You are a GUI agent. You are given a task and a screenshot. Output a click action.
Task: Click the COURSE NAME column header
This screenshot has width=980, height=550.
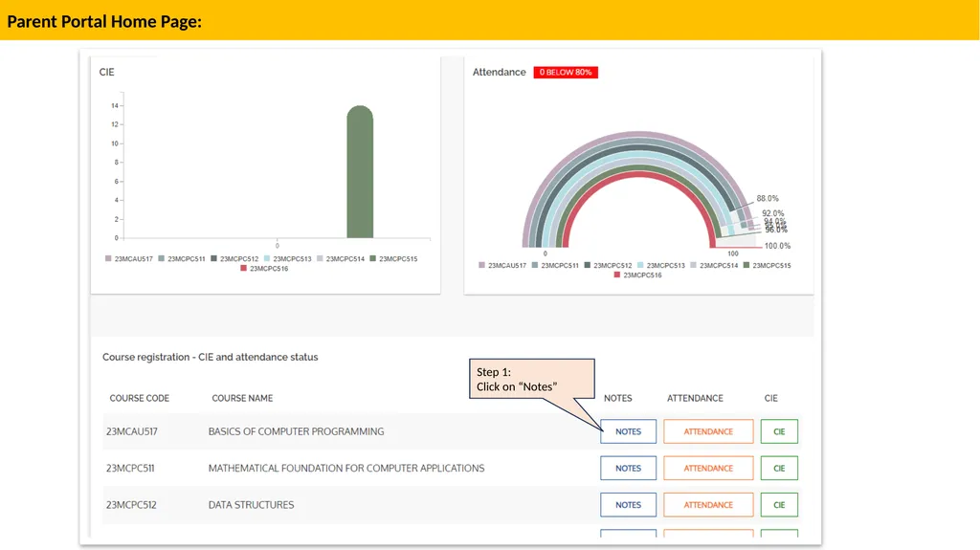(x=242, y=398)
